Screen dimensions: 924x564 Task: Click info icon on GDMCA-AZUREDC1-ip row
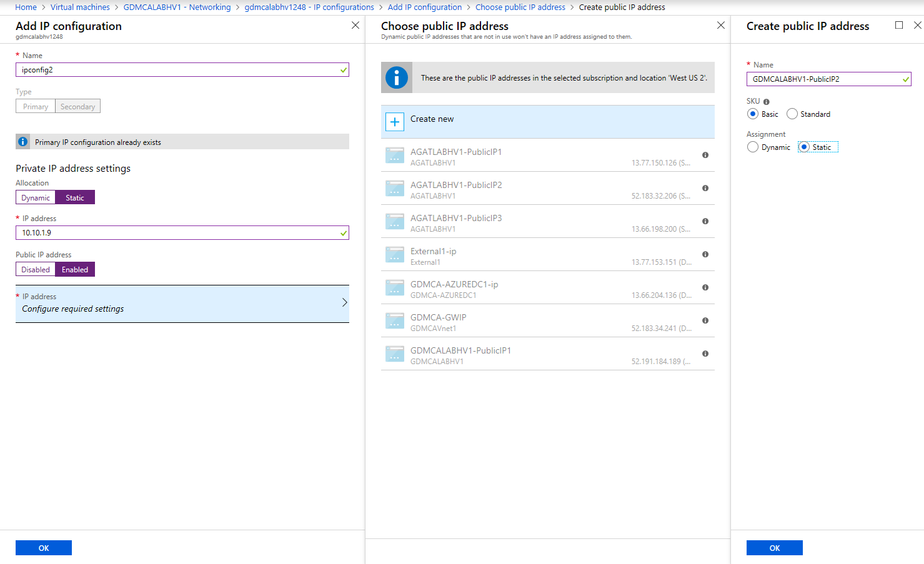click(705, 287)
